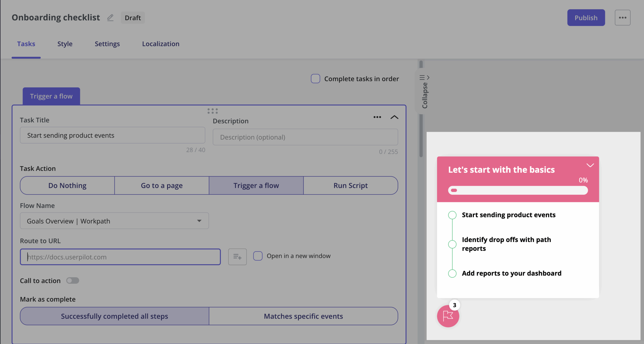Viewport: 644px width, 344px height.
Task: Collapse the preview side panel
Action: click(424, 92)
